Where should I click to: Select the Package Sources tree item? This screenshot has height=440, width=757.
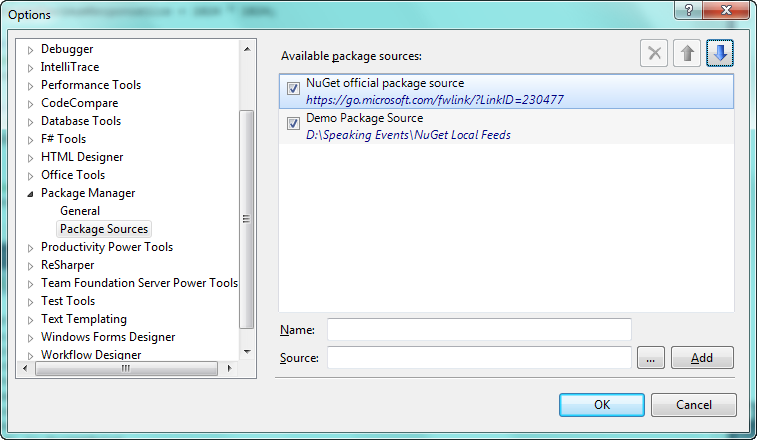104,229
